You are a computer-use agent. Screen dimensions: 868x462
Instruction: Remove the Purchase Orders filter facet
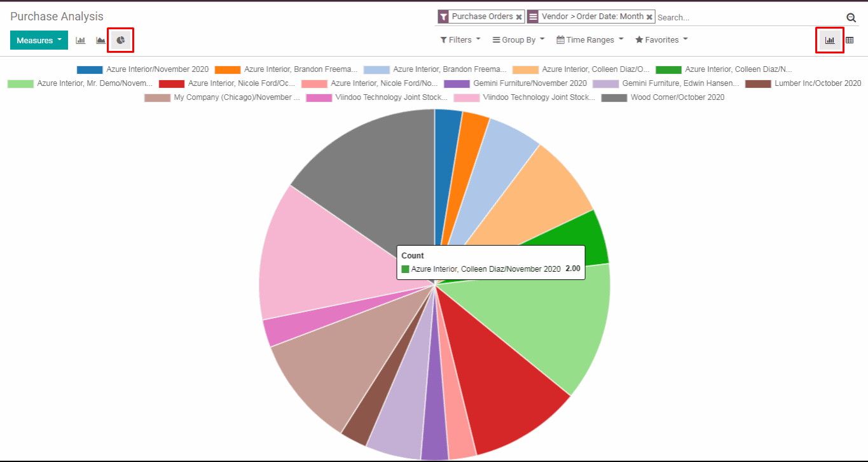pos(519,17)
